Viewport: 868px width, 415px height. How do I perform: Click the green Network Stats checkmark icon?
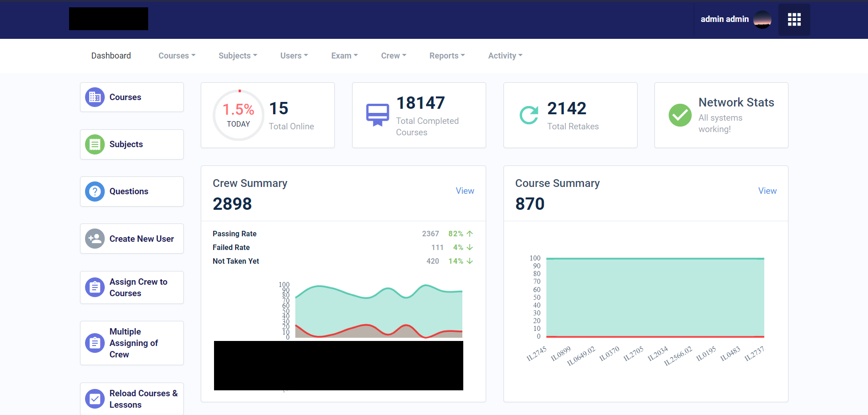click(680, 115)
